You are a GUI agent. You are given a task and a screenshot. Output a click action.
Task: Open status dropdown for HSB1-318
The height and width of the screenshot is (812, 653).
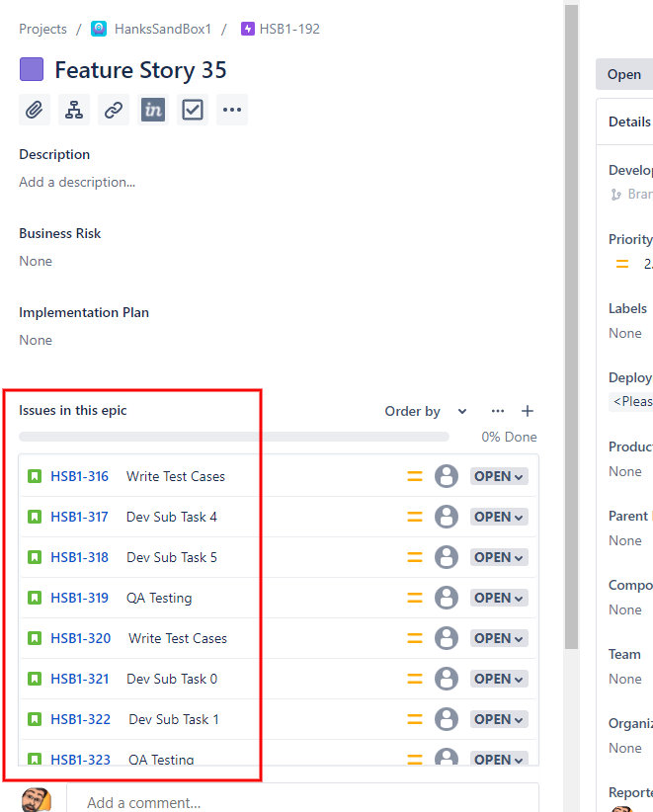coord(499,557)
